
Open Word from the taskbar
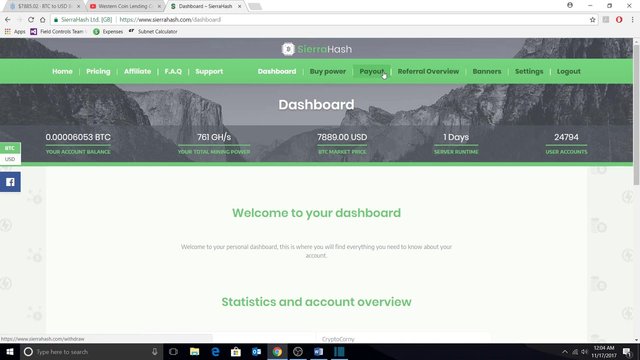[x=319, y=351]
